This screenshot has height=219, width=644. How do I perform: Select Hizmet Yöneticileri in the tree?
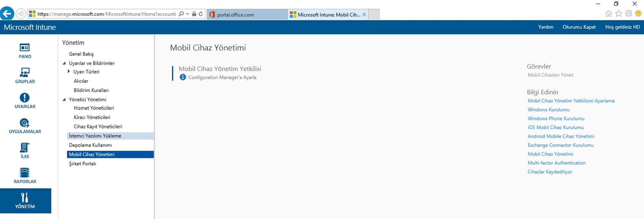point(94,108)
